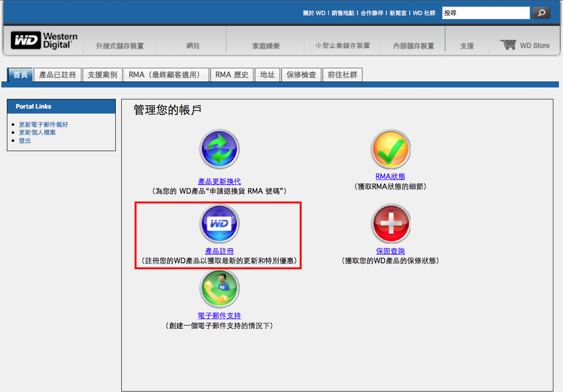Image resolution: width=563 pixels, height=392 pixels.
Task: Click the 創建一個電子郵件支持的情況下 description text
Action: click(219, 326)
